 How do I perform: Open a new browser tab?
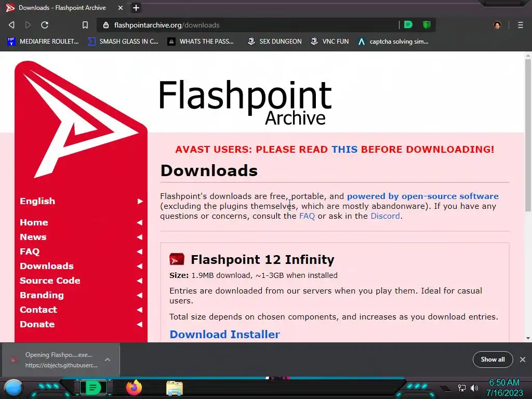[x=136, y=8]
